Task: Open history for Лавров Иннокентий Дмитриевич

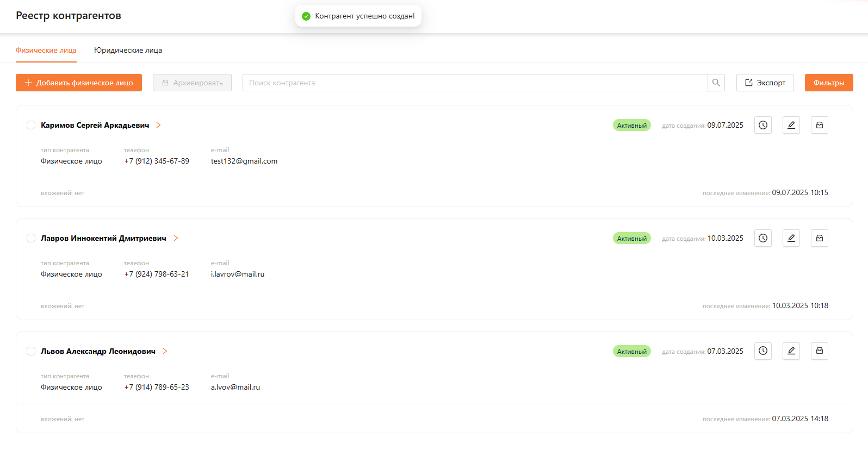Action: tap(762, 238)
